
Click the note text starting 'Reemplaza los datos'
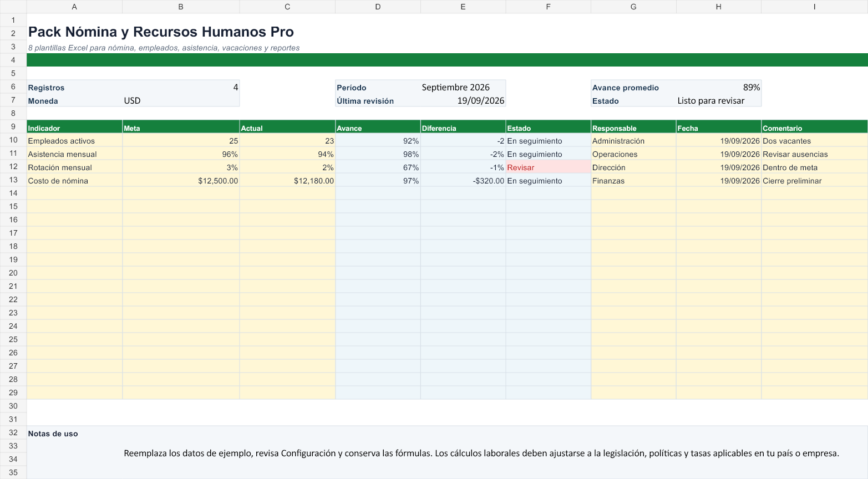[x=481, y=453]
